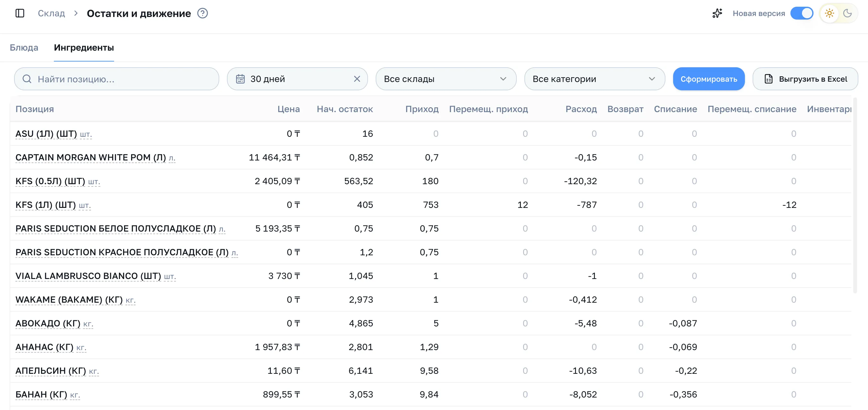The width and height of the screenshot is (868, 410).
Task: Click the Сформировать button
Action: pyautogui.click(x=709, y=79)
